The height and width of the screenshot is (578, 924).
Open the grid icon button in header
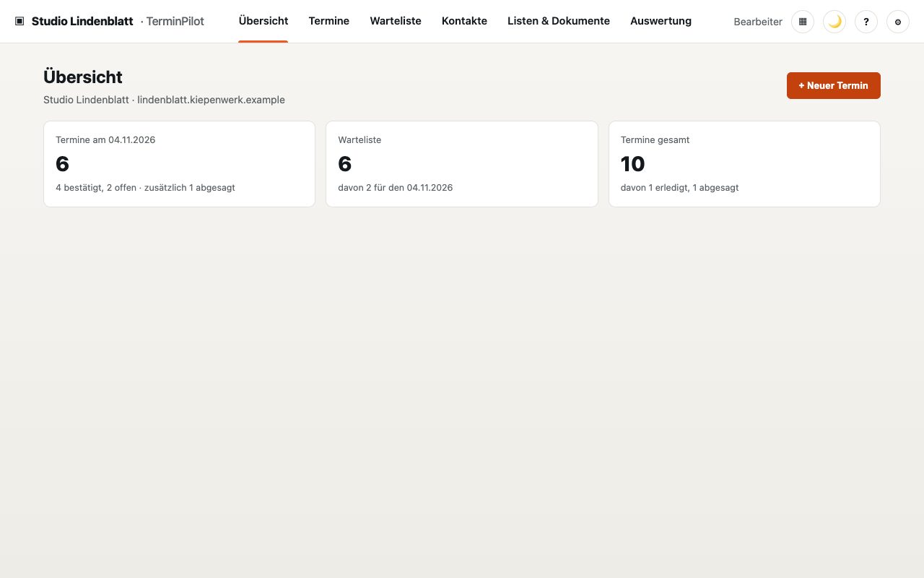[803, 22]
